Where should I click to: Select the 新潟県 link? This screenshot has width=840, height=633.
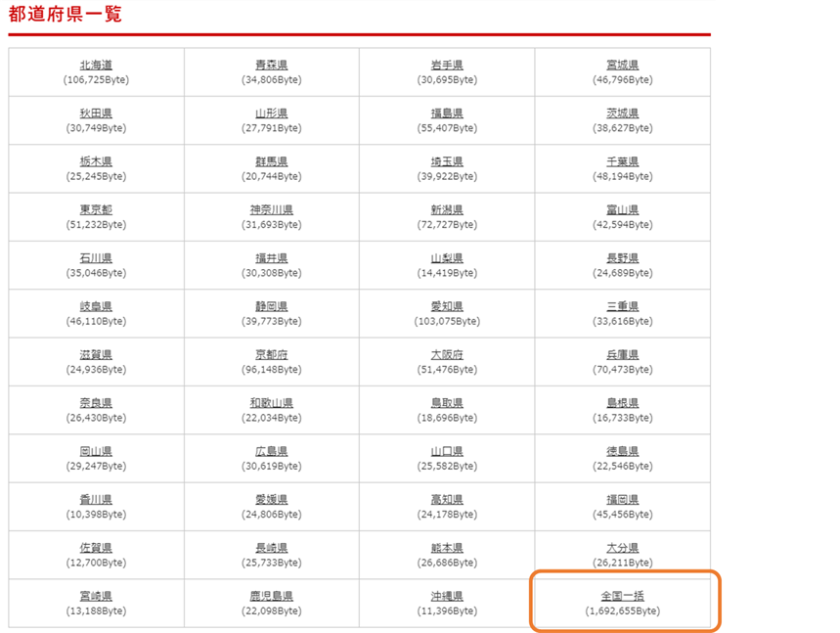coord(447,210)
